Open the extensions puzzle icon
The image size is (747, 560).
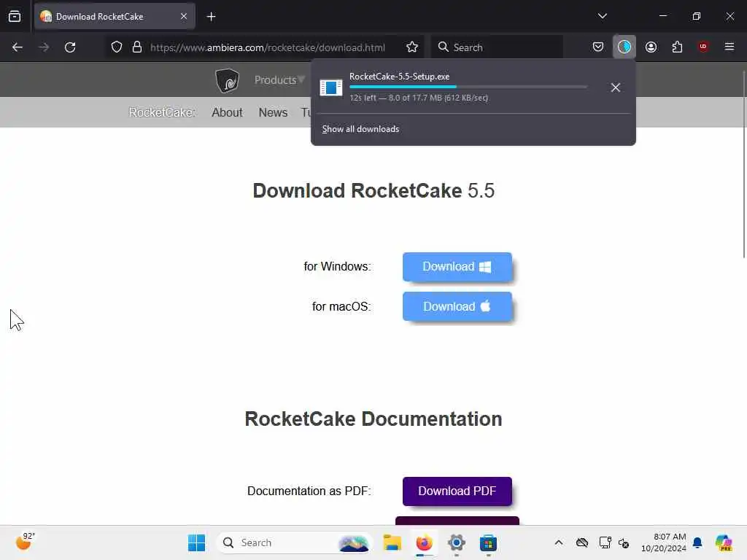677,47
